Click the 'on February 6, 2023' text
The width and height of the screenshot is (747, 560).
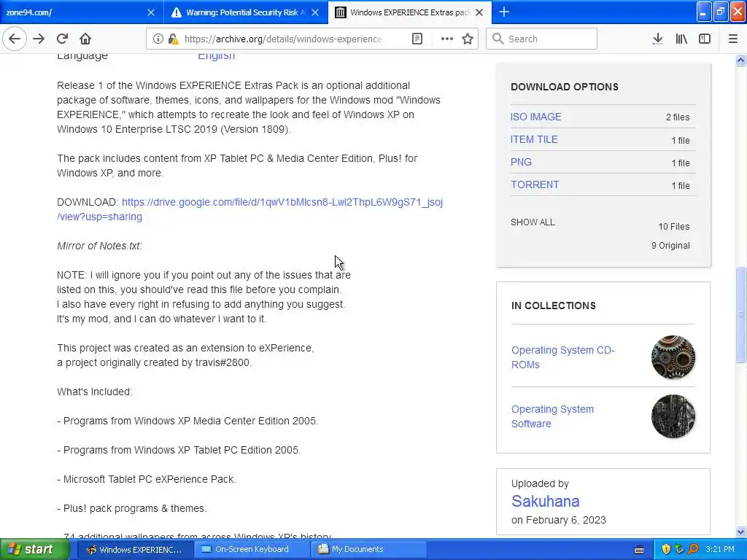click(x=558, y=520)
